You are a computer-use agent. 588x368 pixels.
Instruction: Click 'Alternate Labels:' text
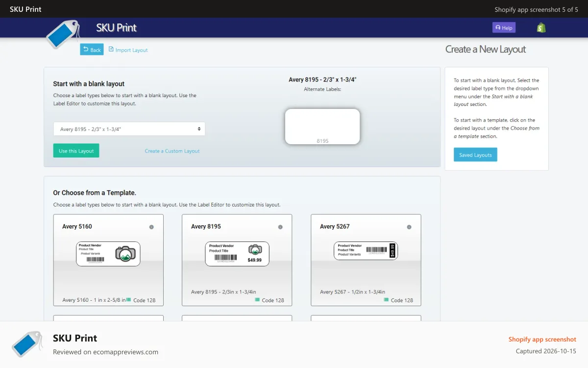coord(322,89)
